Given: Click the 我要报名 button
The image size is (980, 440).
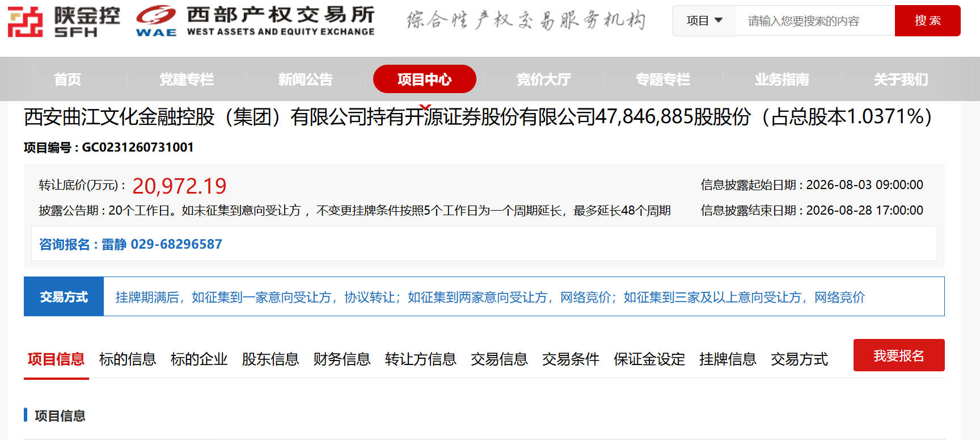Looking at the screenshot, I should (899, 355).
